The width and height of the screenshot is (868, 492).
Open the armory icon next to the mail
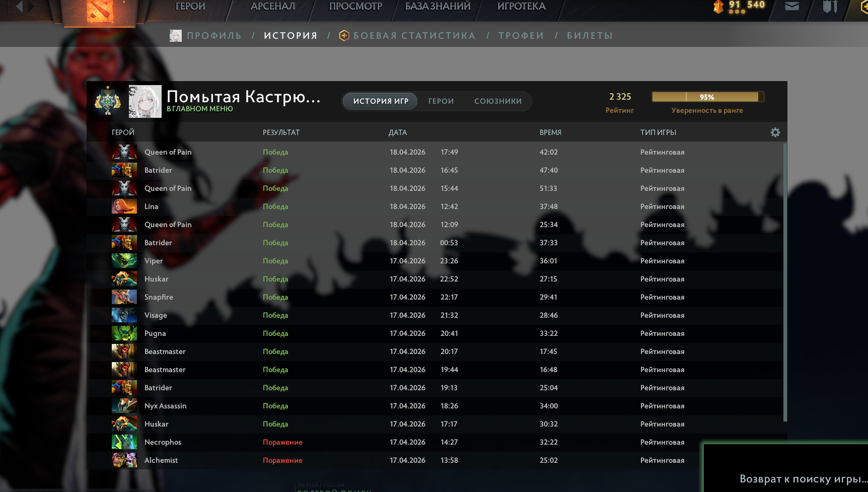[830, 7]
